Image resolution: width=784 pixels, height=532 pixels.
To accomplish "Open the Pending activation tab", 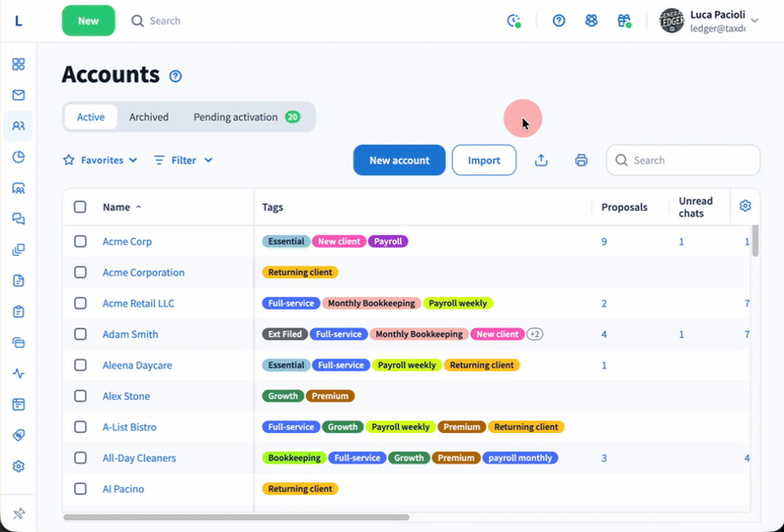I will [246, 117].
